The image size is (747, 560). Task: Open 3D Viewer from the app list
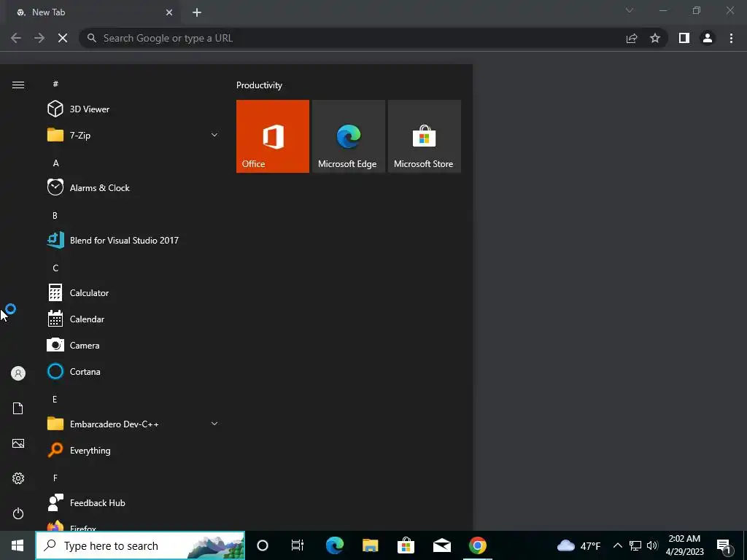click(133, 109)
